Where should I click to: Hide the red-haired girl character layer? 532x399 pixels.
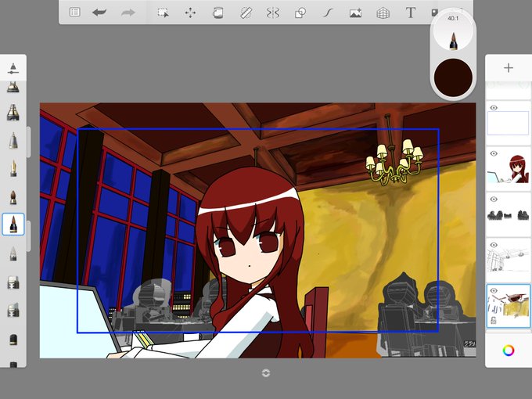coord(494,153)
